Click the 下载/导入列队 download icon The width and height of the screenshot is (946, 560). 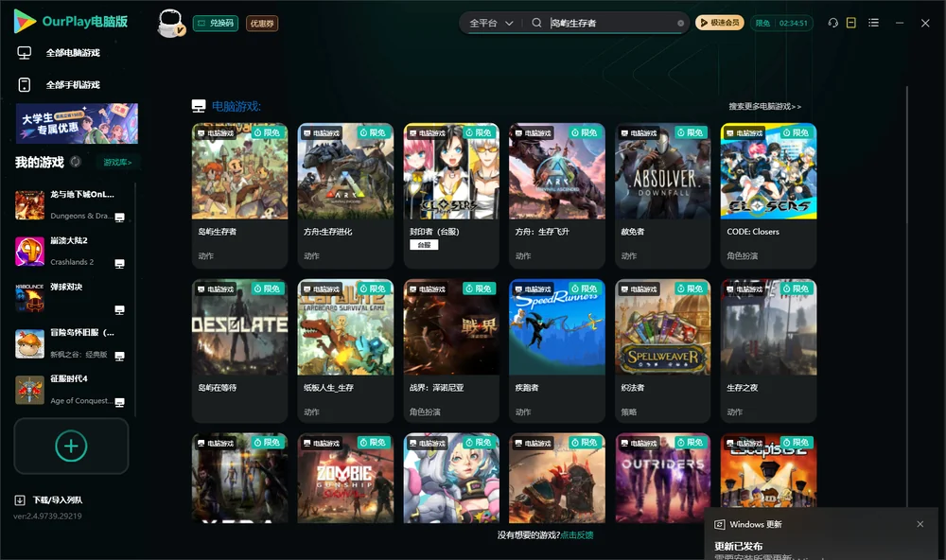click(20, 500)
